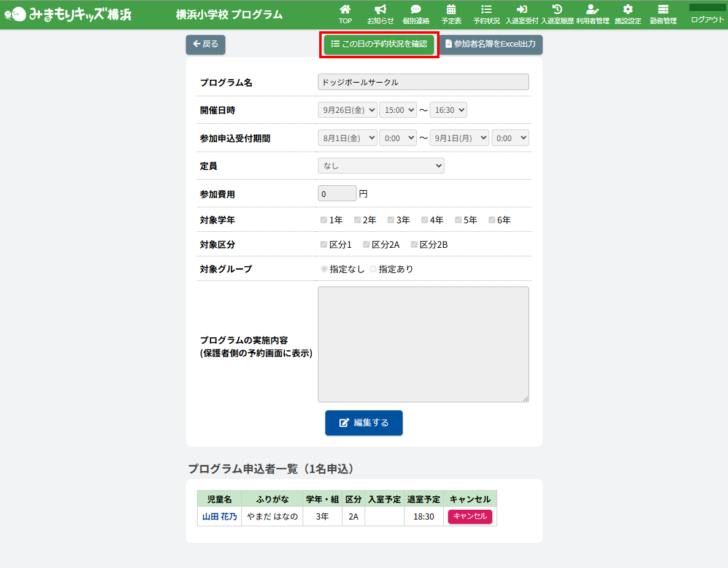The image size is (728, 568).
Task: Open 施設設定 gear icon
Action: tap(627, 9)
